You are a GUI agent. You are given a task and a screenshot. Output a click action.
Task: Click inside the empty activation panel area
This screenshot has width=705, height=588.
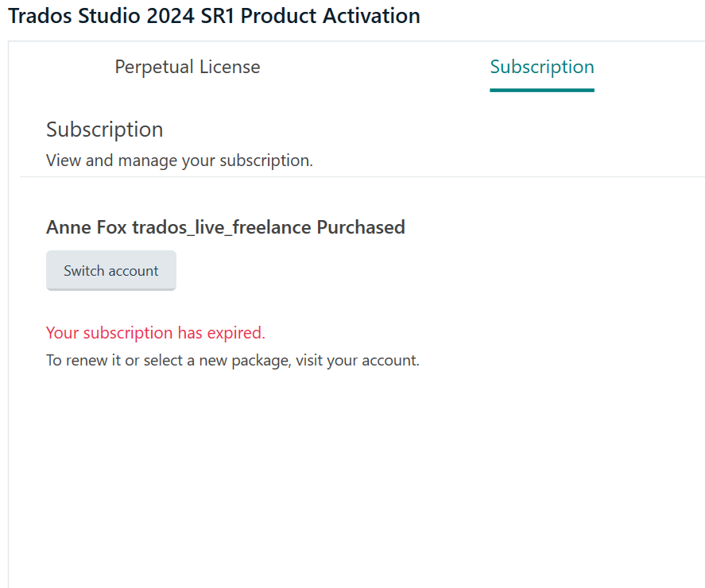point(352,477)
